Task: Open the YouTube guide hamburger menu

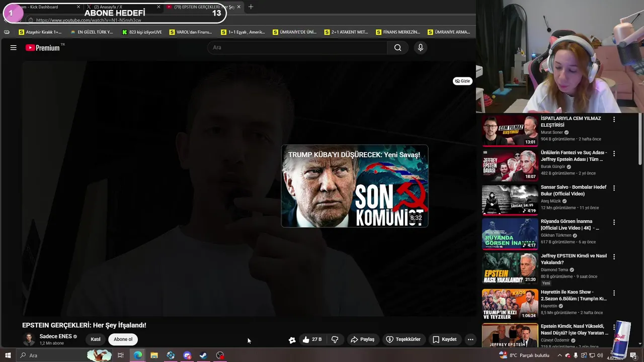Action: (14, 48)
